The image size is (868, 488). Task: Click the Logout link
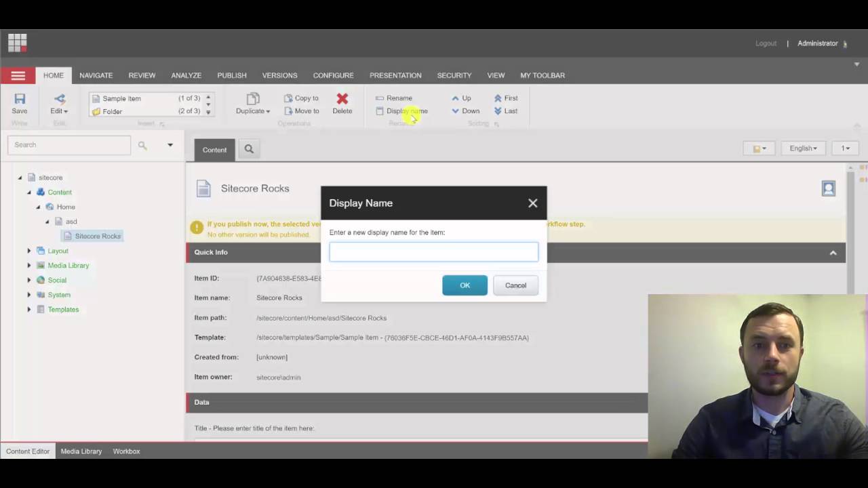(x=766, y=43)
